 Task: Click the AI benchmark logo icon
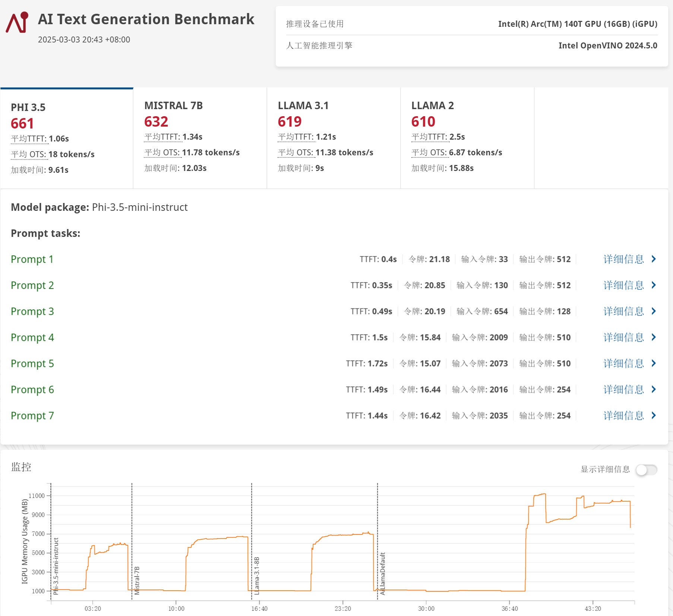17,23
